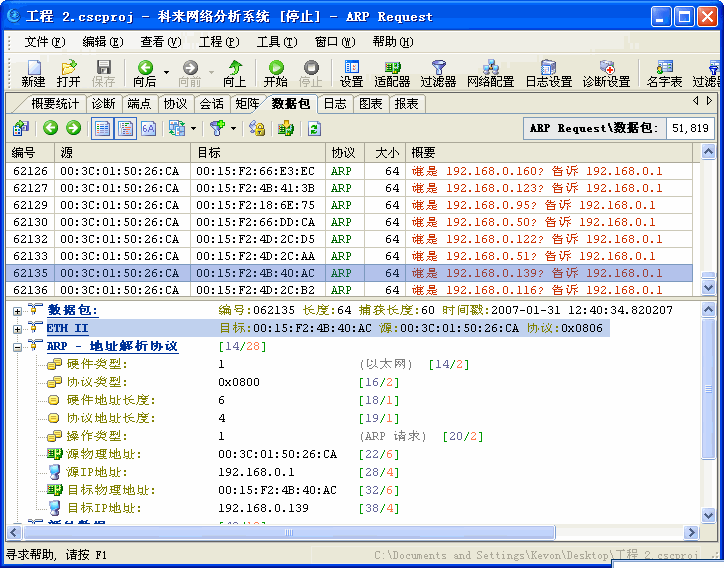Open 诊断设置 (Diagnosis Settings) icon
724x568 pixels.
click(606, 74)
